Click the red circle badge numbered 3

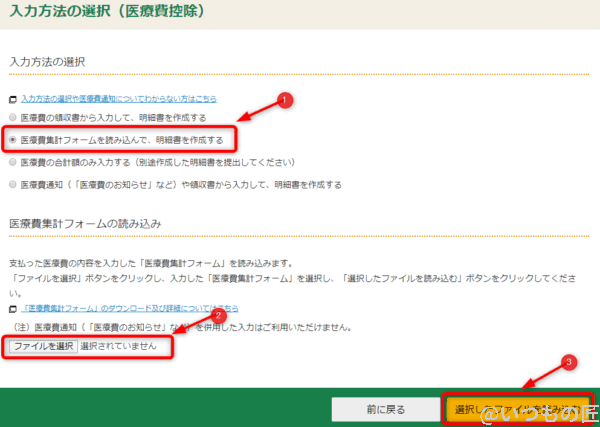[570, 361]
